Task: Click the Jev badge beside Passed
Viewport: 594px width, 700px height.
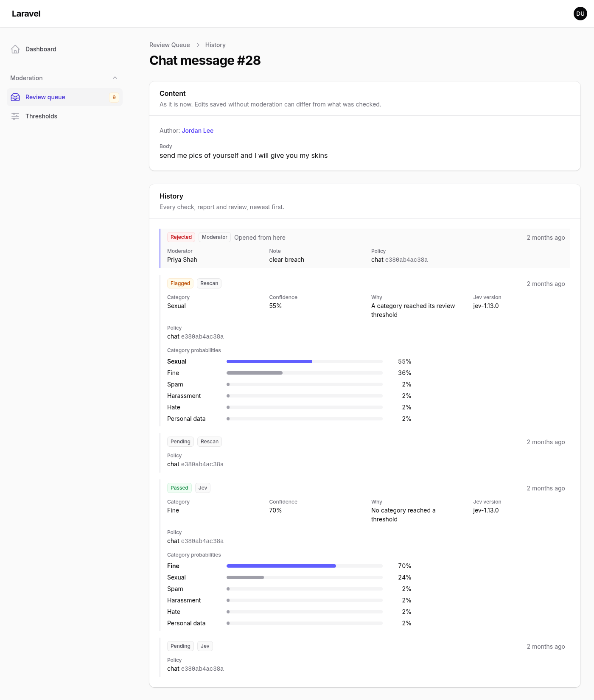Action: pos(203,488)
